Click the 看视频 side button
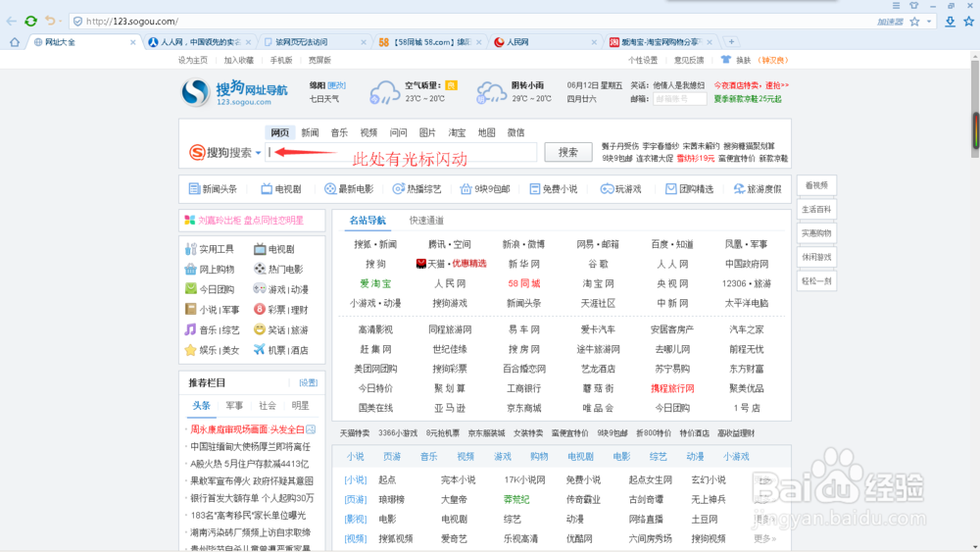The image size is (980, 552). click(x=816, y=185)
